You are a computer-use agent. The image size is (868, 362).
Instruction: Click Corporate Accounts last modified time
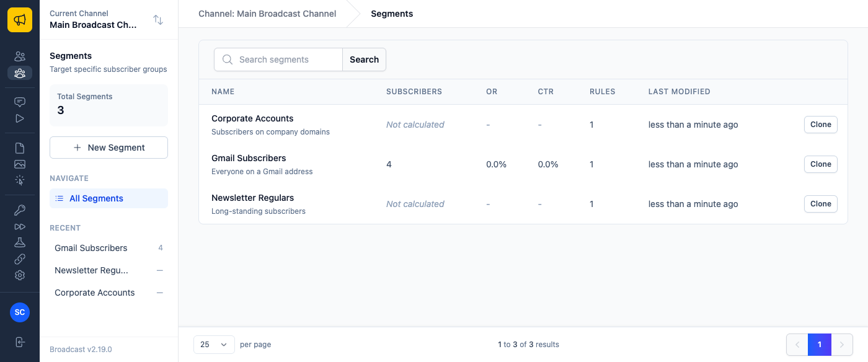(x=693, y=125)
